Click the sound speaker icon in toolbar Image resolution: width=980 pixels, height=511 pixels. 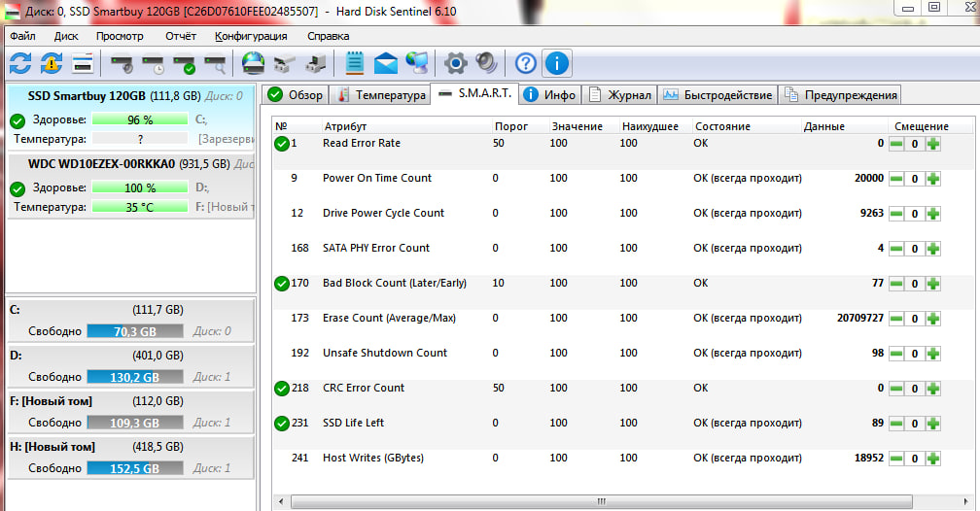(486, 64)
